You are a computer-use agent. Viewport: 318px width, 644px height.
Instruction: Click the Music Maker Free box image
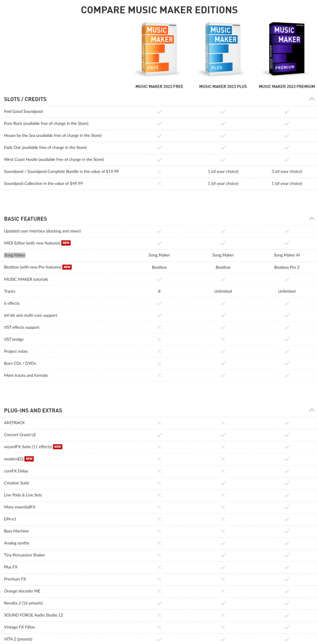(x=159, y=49)
